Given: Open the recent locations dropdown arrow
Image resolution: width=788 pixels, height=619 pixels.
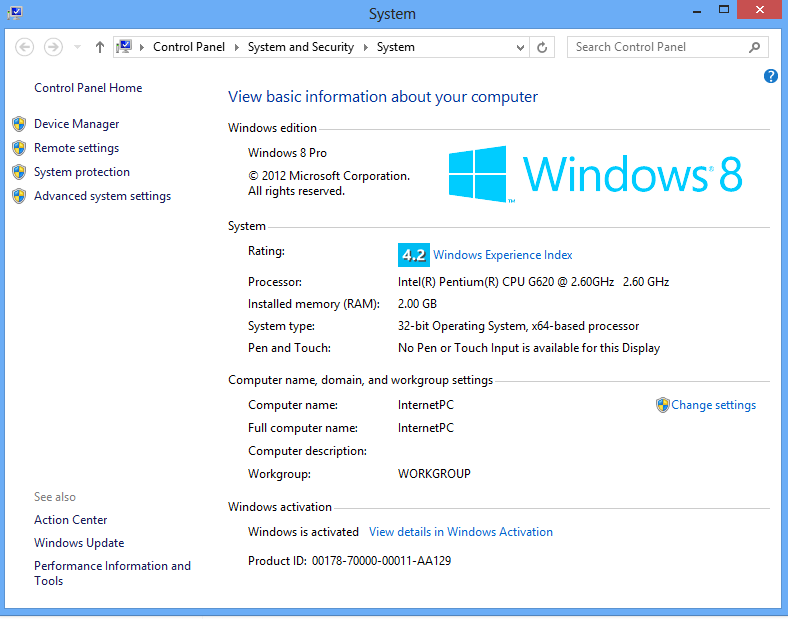Looking at the screenshot, I should 77,47.
